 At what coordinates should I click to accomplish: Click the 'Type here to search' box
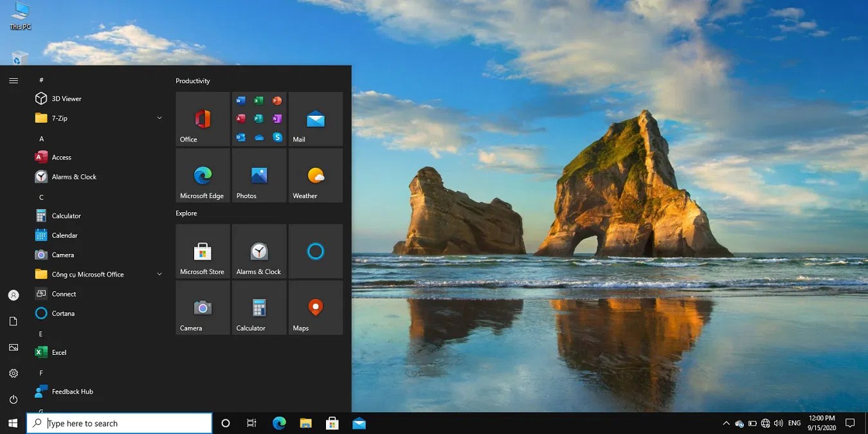120,423
